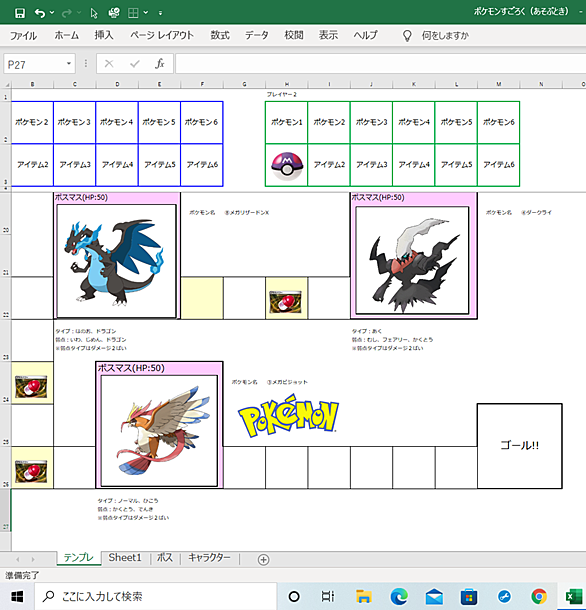Open Customize Quick Access Toolbar dropdown
Viewport: 586px width, 610px height.
(x=160, y=13)
